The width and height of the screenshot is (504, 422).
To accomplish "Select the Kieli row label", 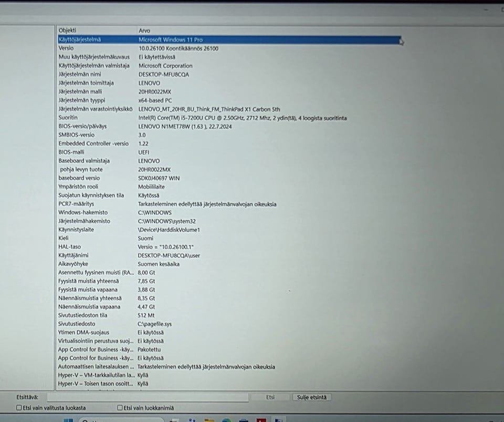I will click(x=64, y=238).
